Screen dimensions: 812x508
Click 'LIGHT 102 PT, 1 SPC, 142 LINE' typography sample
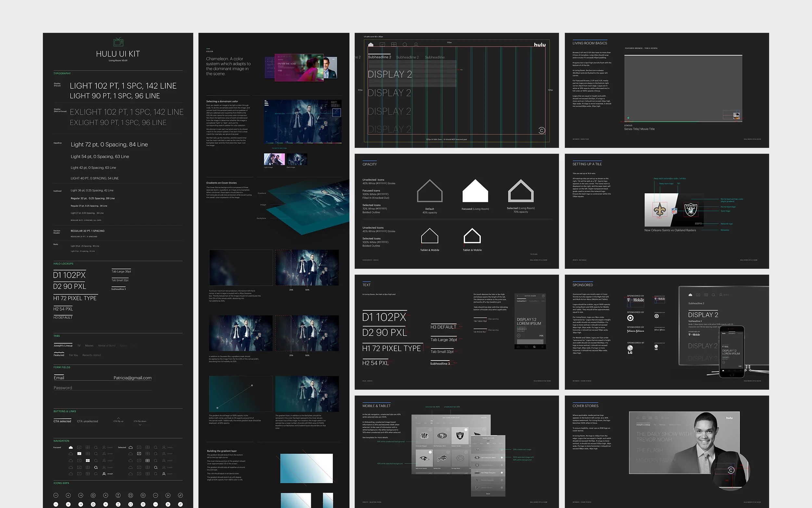pos(123,86)
